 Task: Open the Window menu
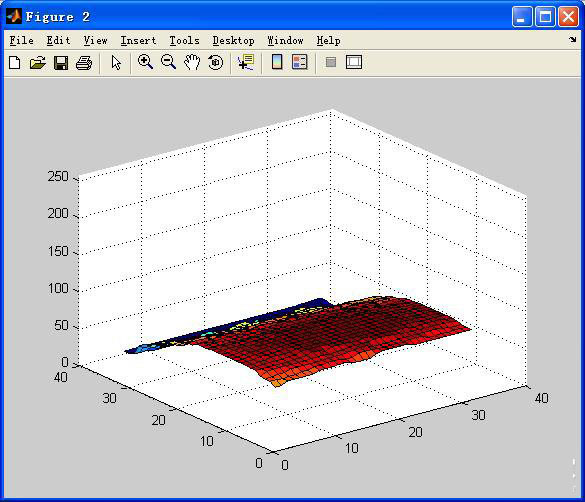pos(285,40)
